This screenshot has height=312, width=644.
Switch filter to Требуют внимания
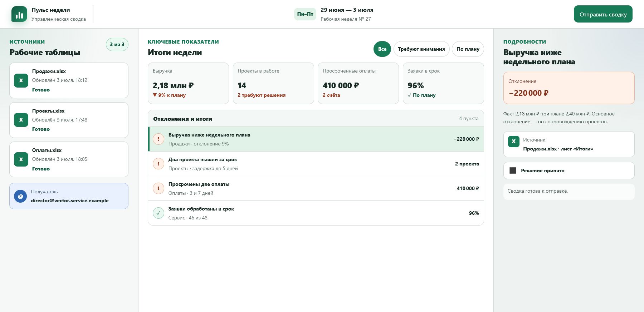click(421, 49)
